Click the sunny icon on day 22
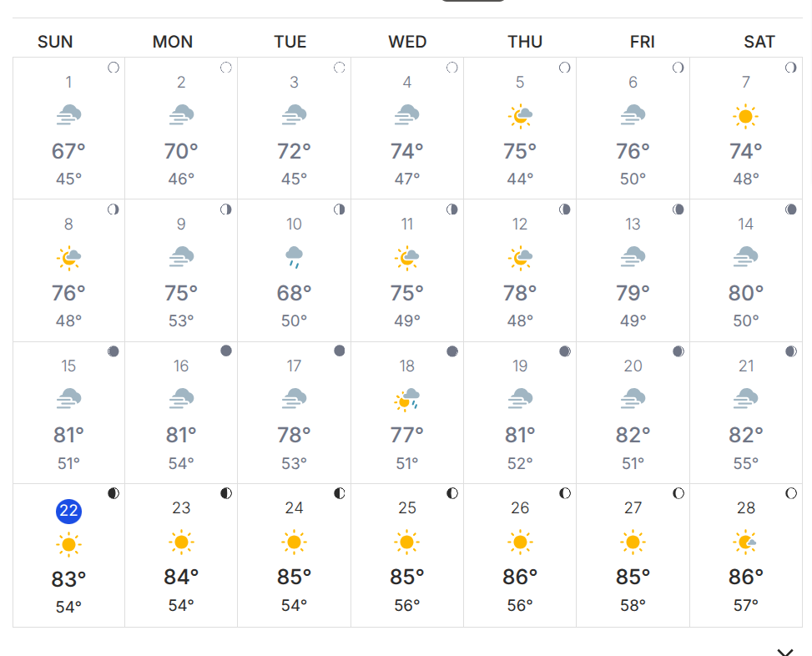 tap(68, 545)
